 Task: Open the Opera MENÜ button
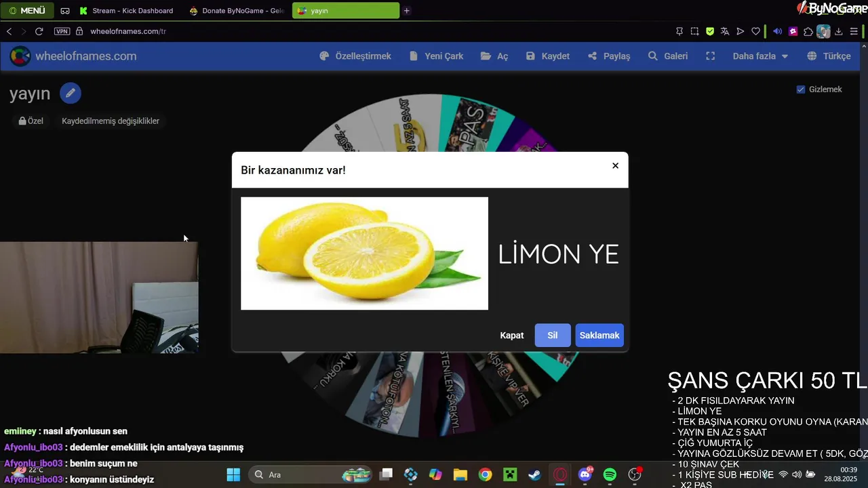coord(28,11)
